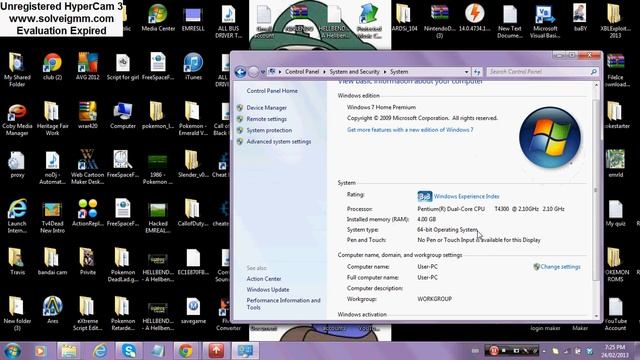Select Heritage Fair Work folder

click(x=52, y=119)
